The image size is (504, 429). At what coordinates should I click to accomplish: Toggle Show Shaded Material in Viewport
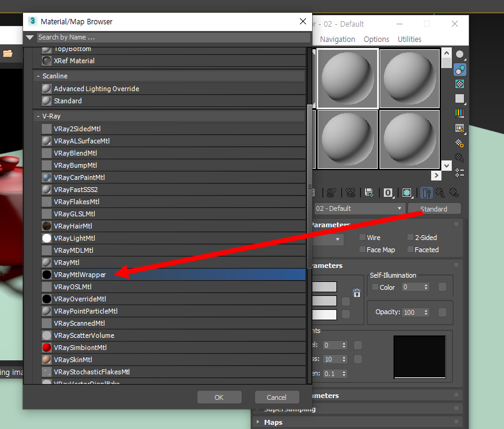407,193
